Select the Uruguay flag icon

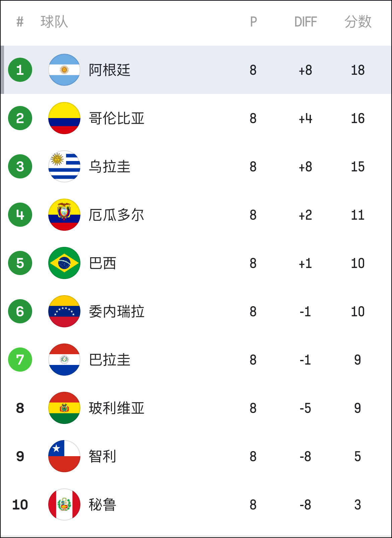point(64,166)
